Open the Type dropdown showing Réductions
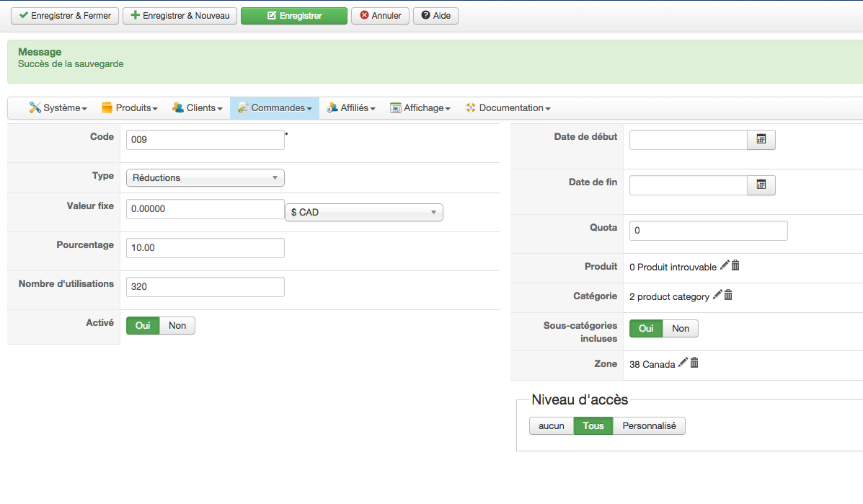Viewport: 863px width, 504px height. click(x=205, y=177)
